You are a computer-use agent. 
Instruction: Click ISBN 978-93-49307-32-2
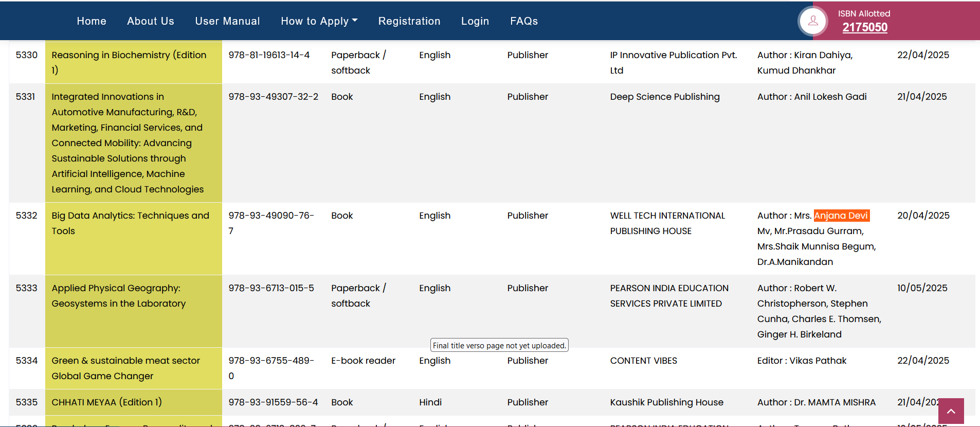pos(273,97)
